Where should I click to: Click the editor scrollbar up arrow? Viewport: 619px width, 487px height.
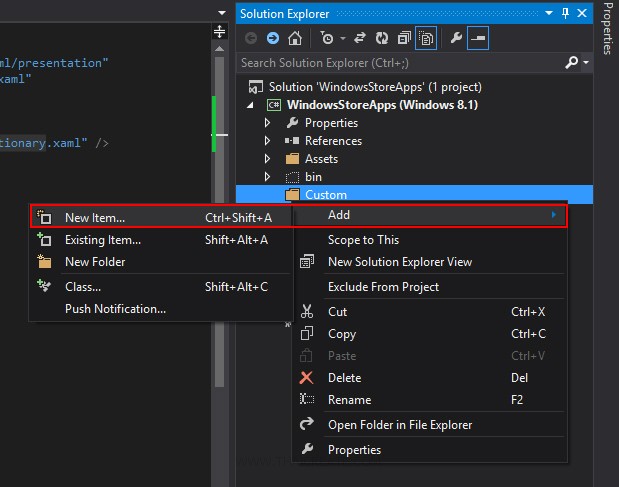219,49
